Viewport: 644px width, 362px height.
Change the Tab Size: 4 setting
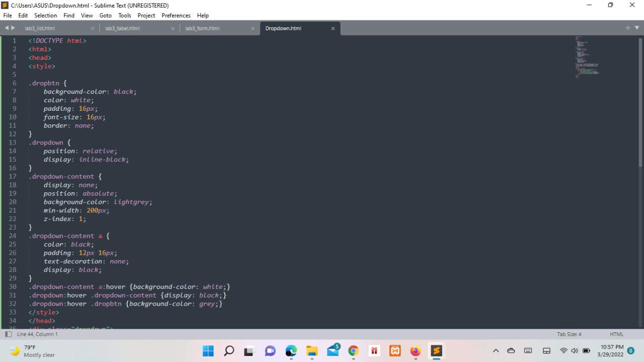click(569, 334)
